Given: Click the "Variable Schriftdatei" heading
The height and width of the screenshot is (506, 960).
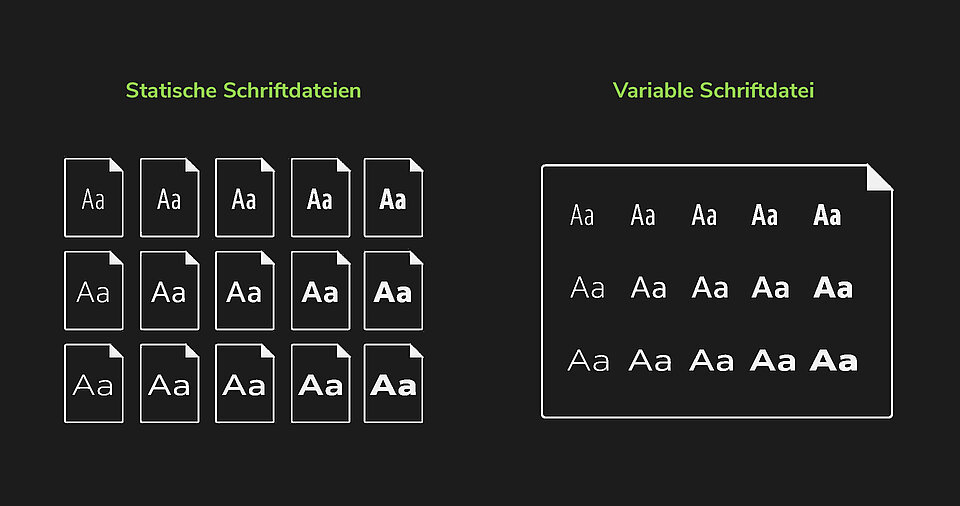Looking at the screenshot, I should click(x=713, y=91).
